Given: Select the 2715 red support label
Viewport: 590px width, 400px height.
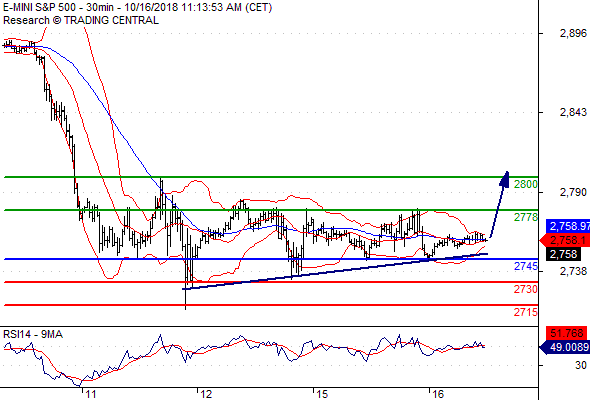Looking at the screenshot, I should click(526, 312).
